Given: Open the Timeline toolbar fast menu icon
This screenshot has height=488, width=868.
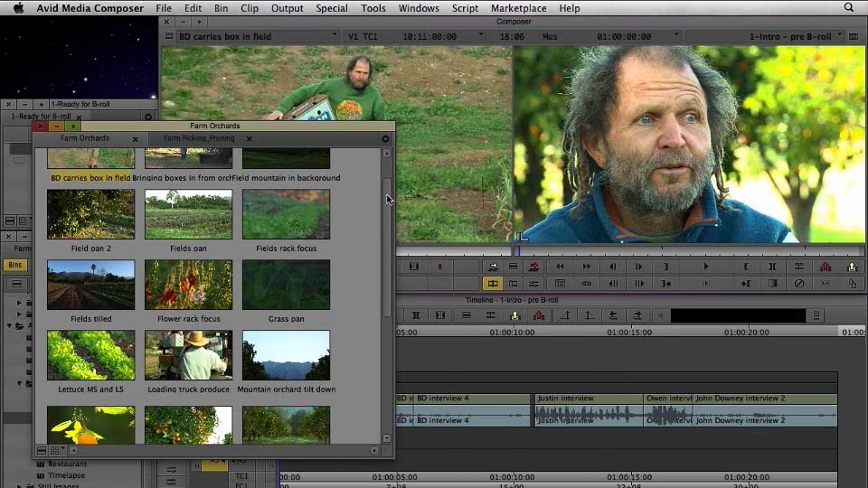Looking at the screenshot, I should coord(816,315).
